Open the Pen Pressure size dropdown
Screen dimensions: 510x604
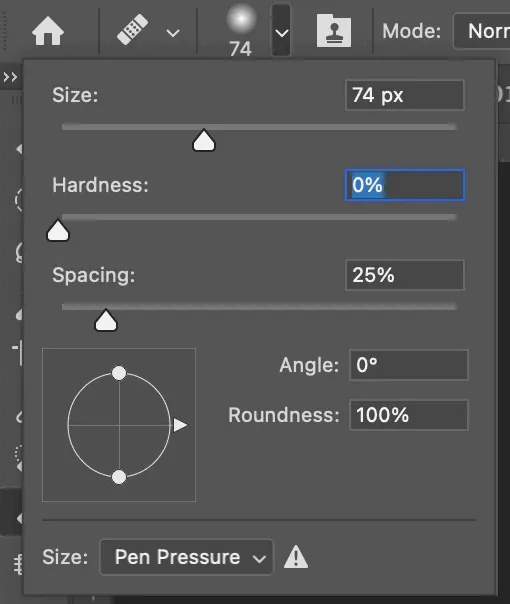[186, 557]
